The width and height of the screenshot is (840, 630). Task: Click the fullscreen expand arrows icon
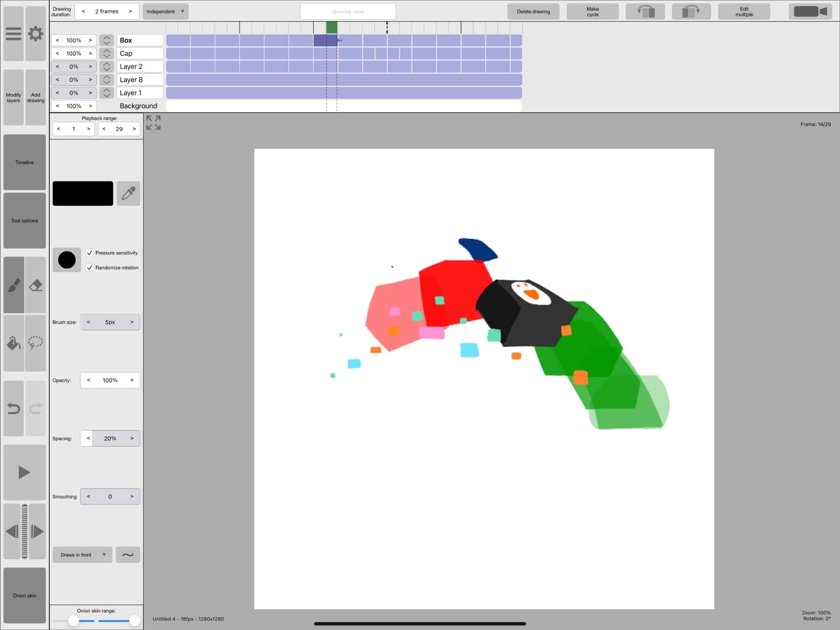pos(153,123)
